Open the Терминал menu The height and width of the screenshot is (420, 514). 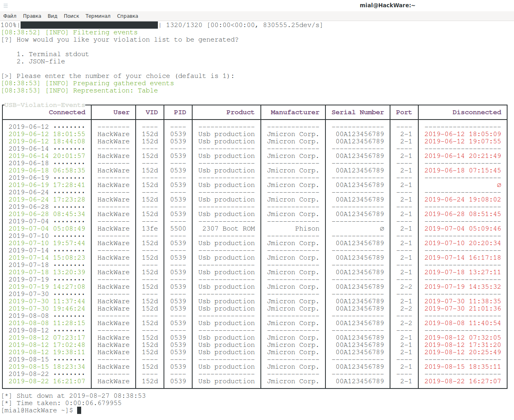point(98,16)
